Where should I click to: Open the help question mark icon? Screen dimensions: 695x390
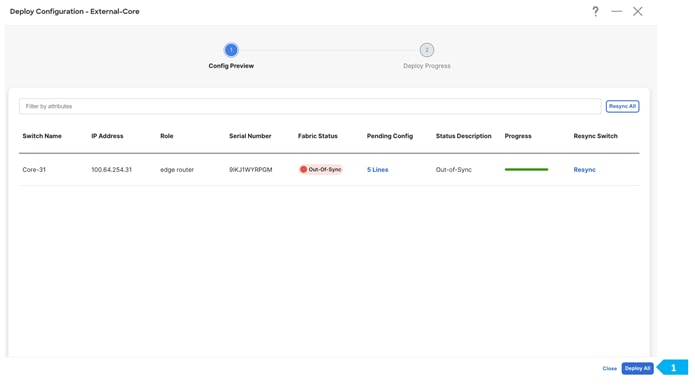point(595,12)
